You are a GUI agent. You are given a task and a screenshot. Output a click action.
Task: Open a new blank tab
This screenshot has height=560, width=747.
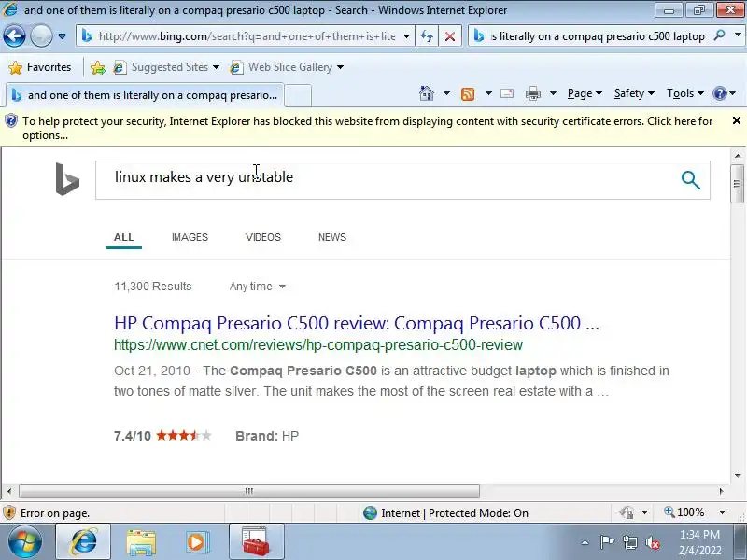(x=298, y=95)
